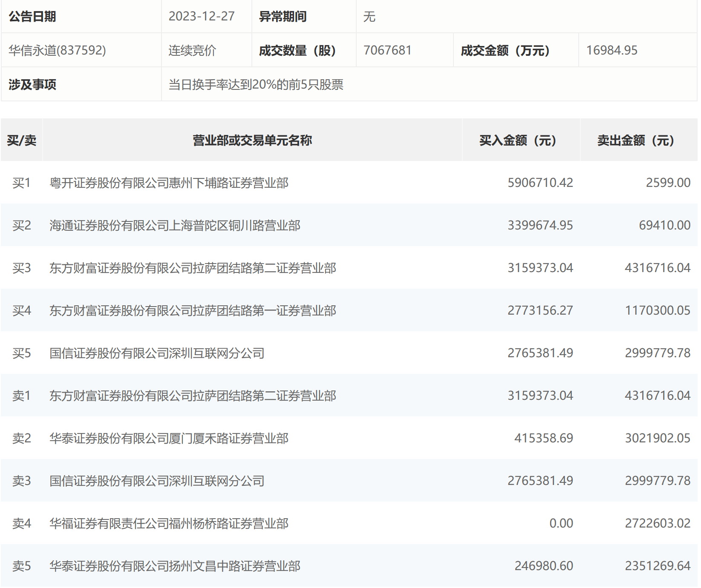
Task: Select sell amount 2599.00
Action: pyautogui.click(x=668, y=183)
